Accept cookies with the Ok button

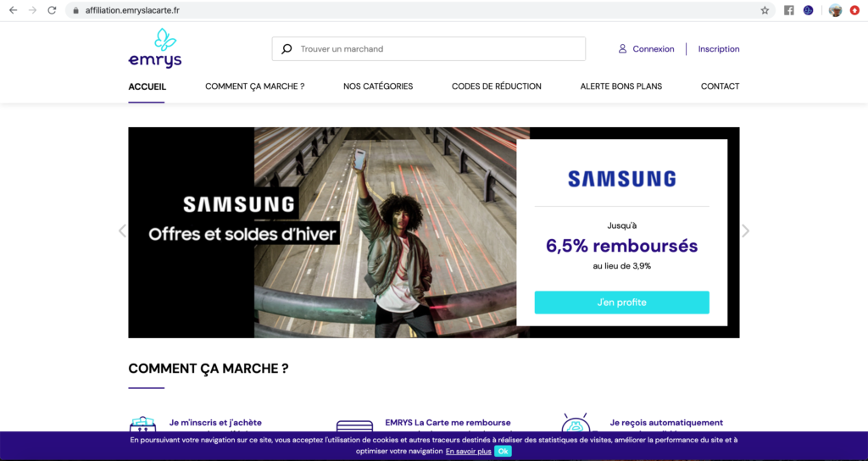point(503,451)
